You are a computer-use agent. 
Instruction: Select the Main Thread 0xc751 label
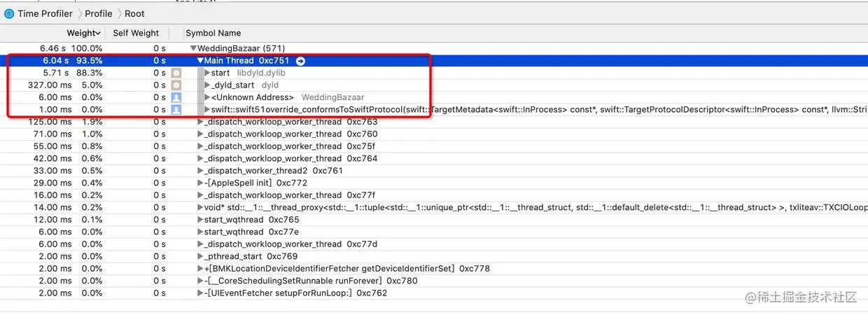[x=247, y=61]
